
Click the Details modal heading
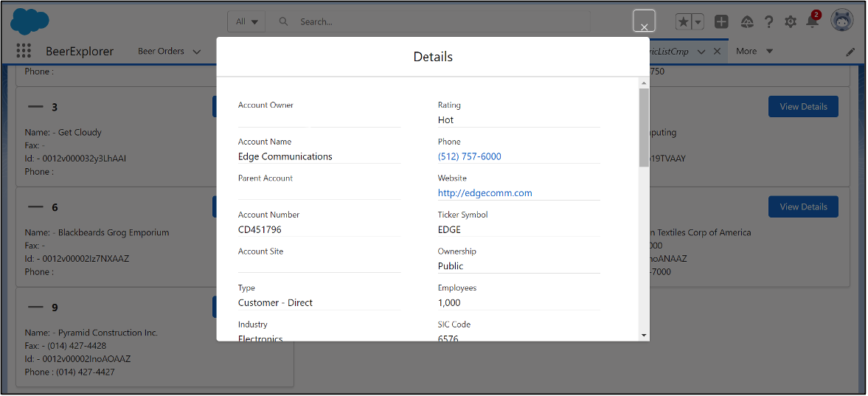coord(433,57)
